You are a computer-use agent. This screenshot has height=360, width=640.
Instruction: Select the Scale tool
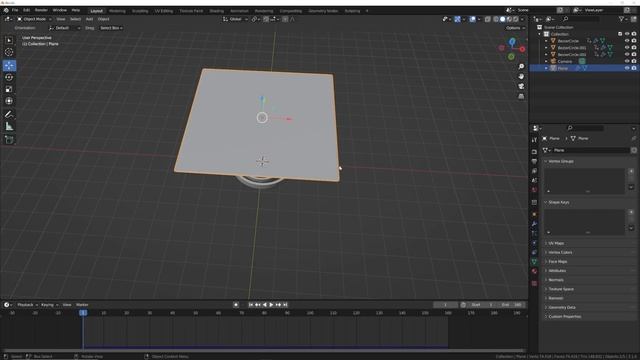pyautogui.click(x=9, y=89)
